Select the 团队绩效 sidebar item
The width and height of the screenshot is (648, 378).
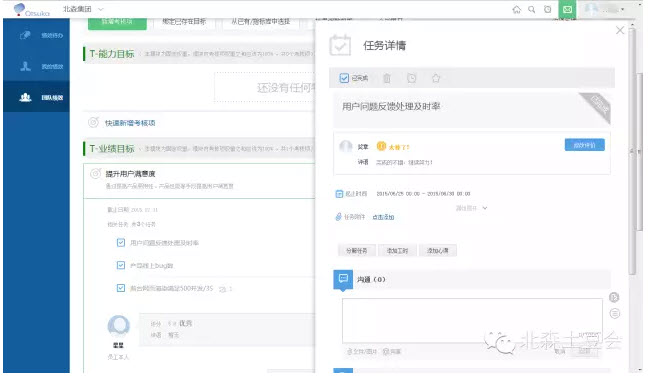[36, 97]
